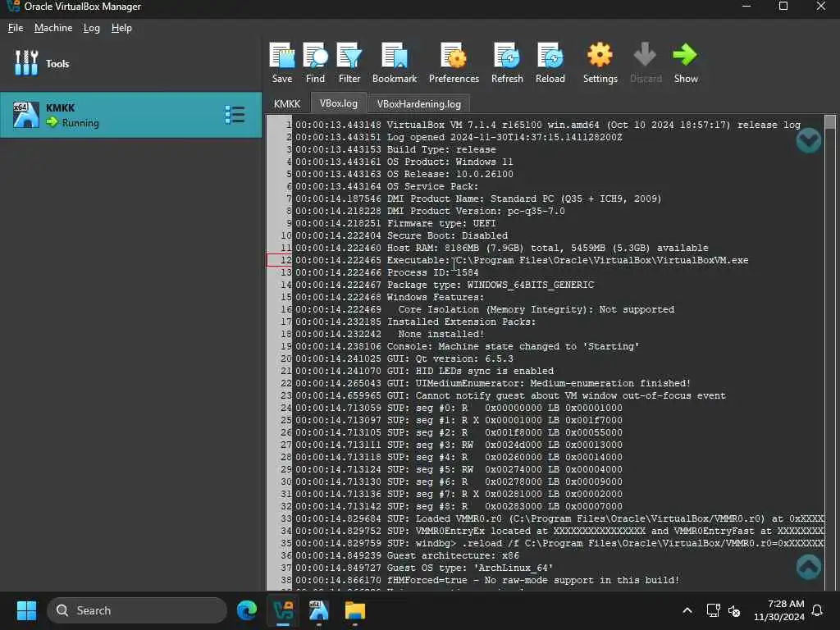
Task: Click 'DMI Product Version: pc-q35-7.0' line
Action: (x=430, y=211)
